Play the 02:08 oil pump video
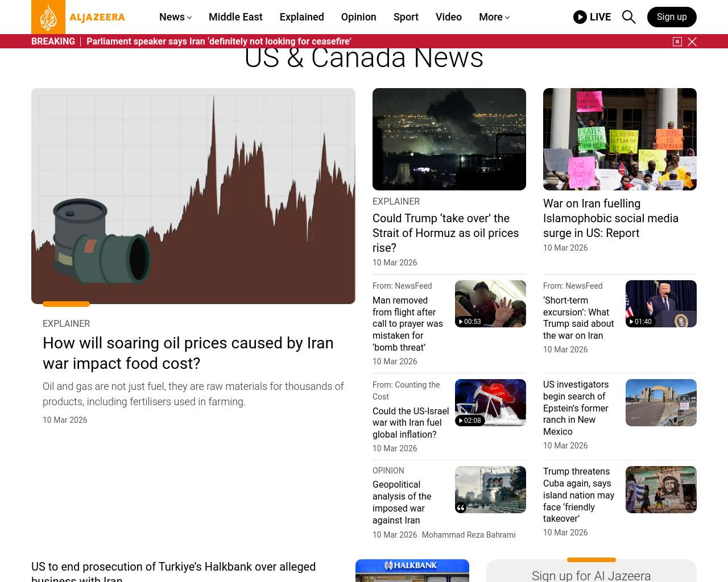728x582 pixels. point(490,402)
